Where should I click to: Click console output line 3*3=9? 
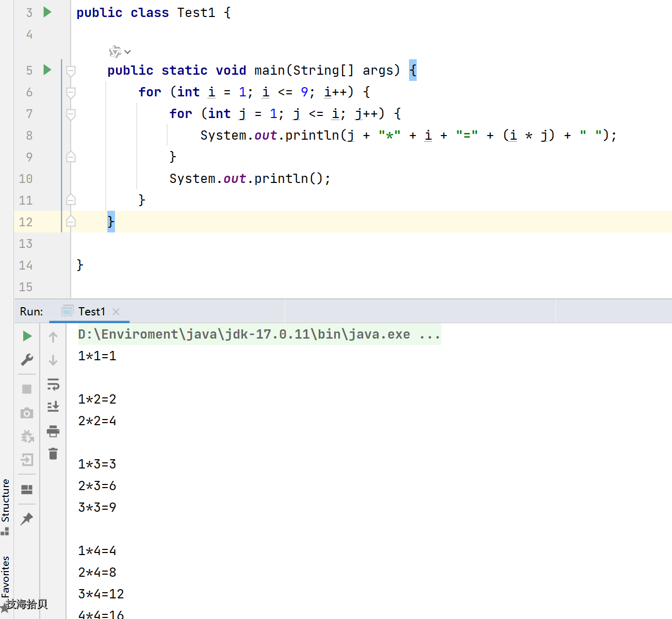coord(97,507)
